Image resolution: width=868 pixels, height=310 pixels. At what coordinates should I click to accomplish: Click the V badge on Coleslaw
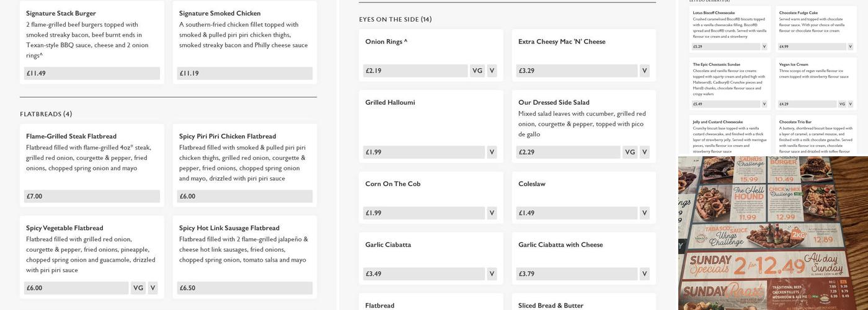coord(644,213)
